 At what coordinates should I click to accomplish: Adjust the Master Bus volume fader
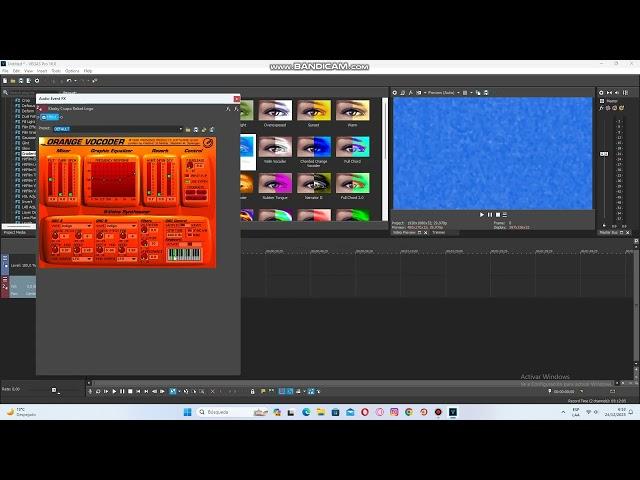pos(604,154)
